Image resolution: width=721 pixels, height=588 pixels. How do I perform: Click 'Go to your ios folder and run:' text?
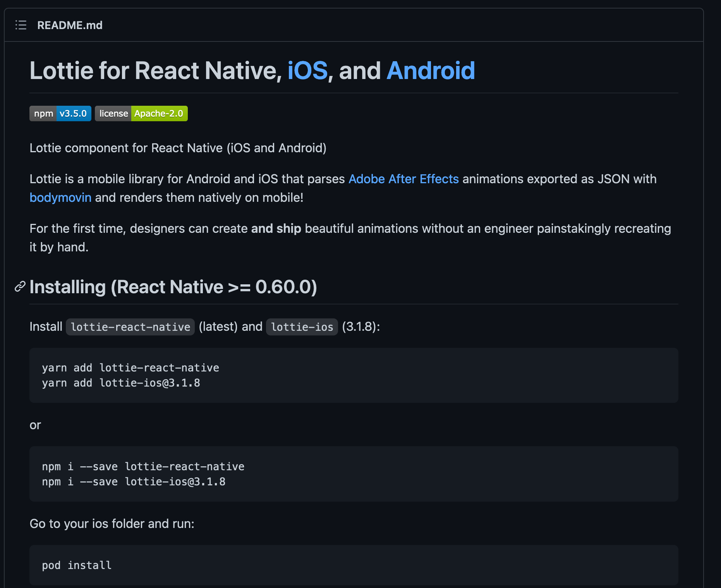tap(112, 524)
